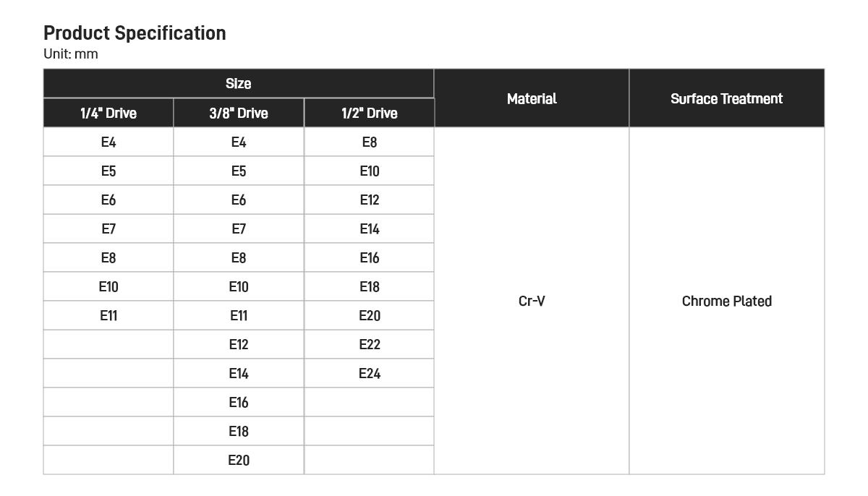Select the 1/4" Drive column header
This screenshot has width=868, height=496.
click(x=109, y=113)
